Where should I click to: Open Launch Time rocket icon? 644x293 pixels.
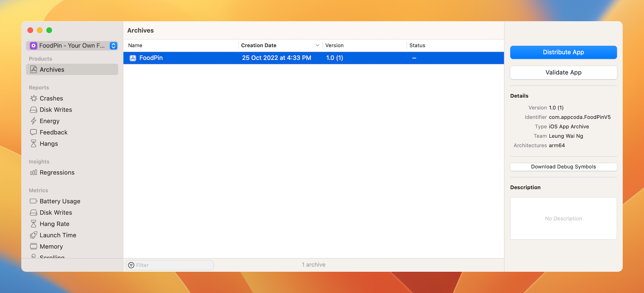pos(34,235)
